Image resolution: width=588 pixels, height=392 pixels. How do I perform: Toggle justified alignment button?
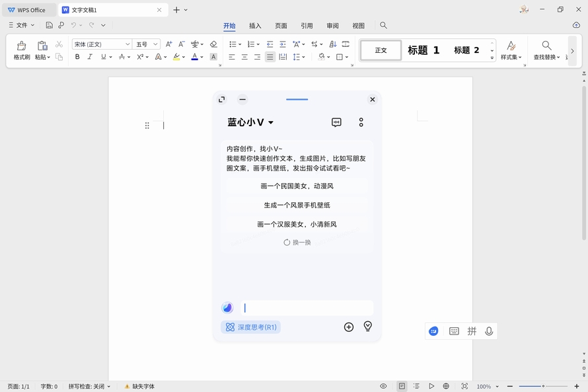click(x=270, y=57)
